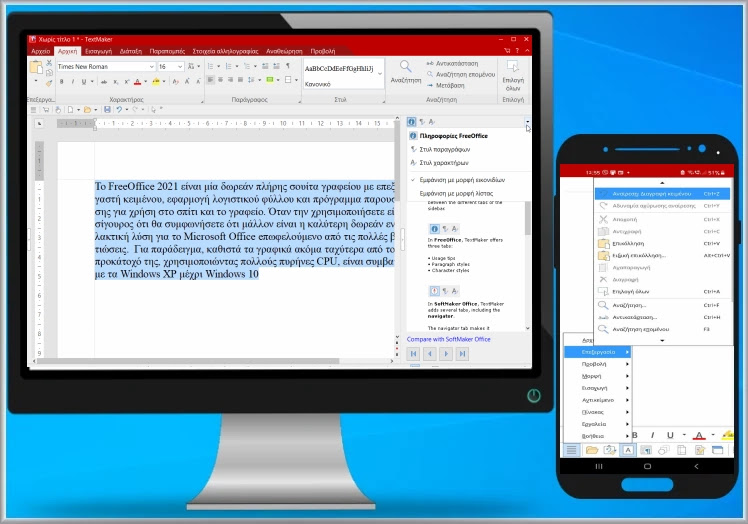Apply subscript formatting in desktop ribbon
This screenshot has height=524, width=748.
(116, 82)
